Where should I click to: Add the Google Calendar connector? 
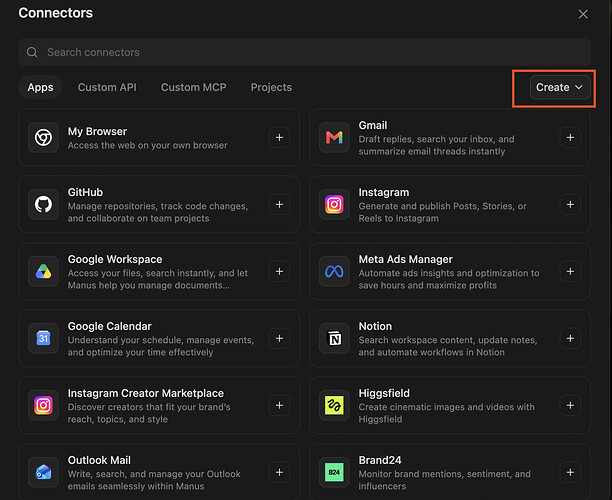click(279, 338)
